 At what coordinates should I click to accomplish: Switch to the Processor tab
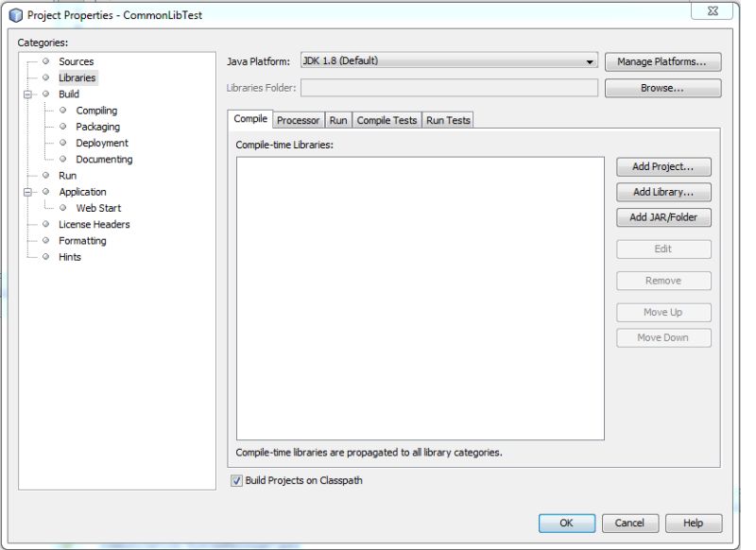pos(298,120)
